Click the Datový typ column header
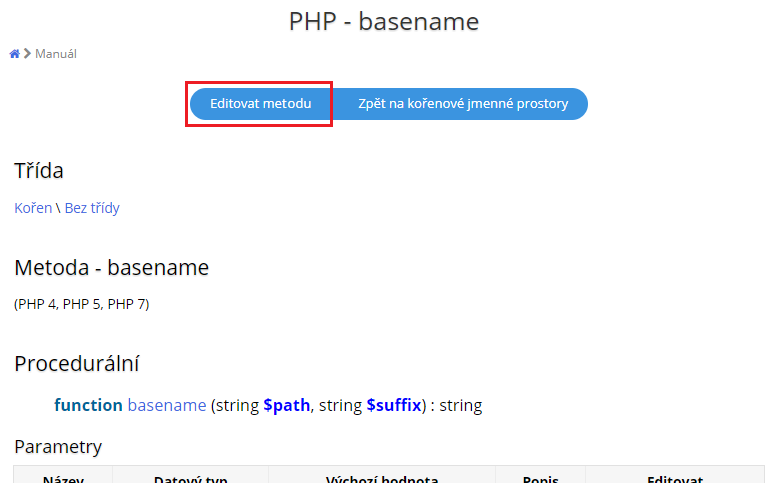767x483 pixels. [x=190, y=479]
